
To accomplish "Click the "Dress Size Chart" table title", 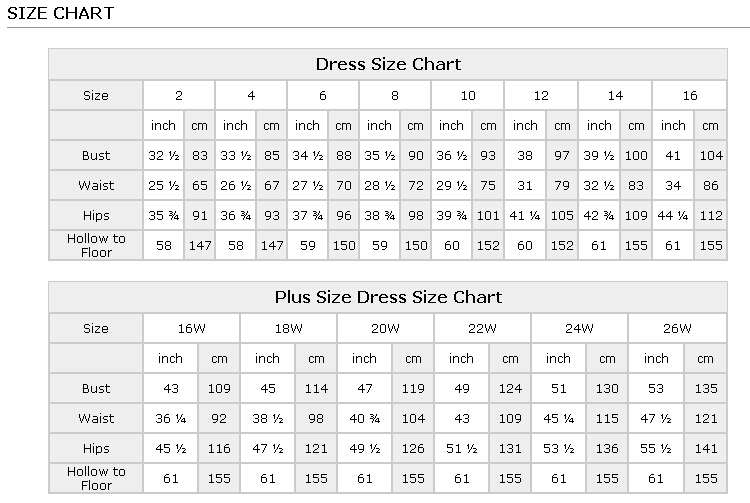I will [x=388, y=65].
